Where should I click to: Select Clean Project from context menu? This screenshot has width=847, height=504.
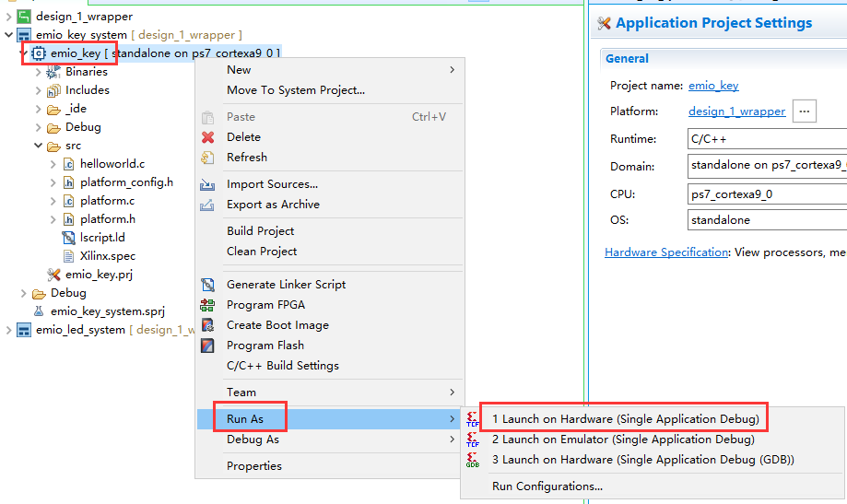(x=330, y=252)
